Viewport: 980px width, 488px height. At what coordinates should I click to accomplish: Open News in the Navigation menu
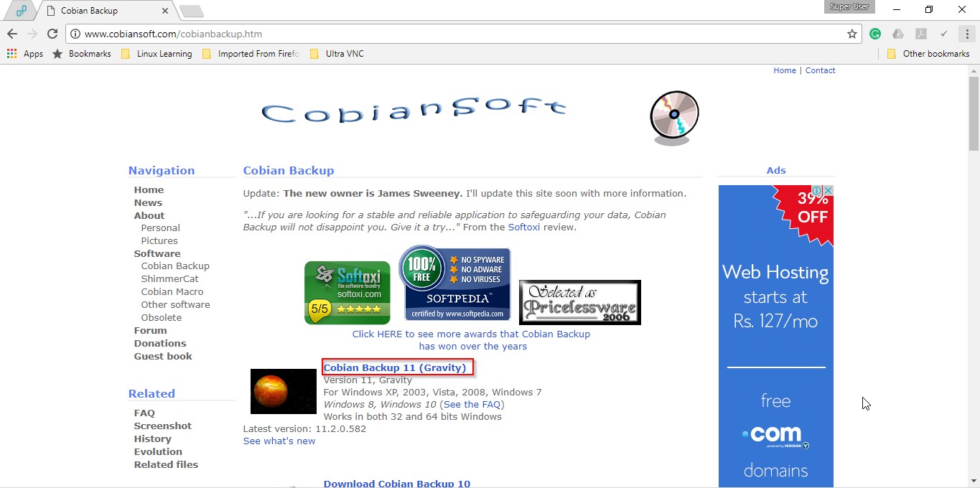pyautogui.click(x=148, y=203)
